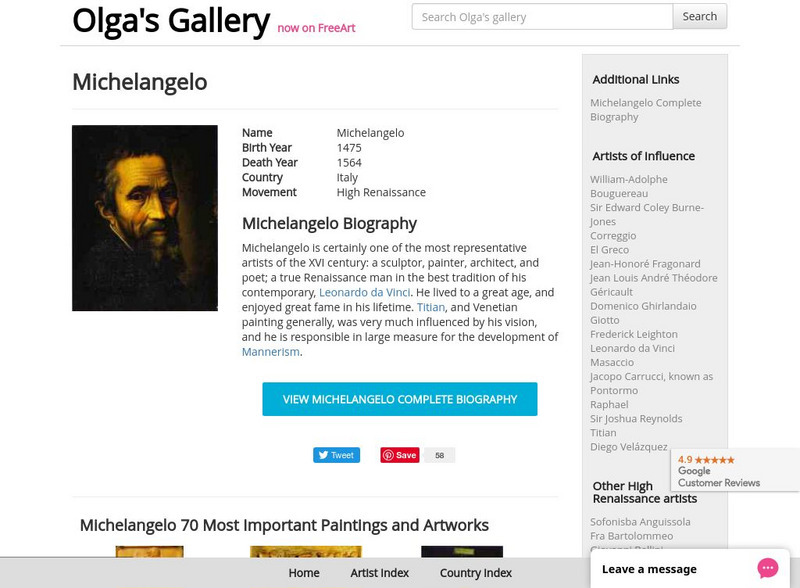Open the El Greco artist link
The width and height of the screenshot is (800, 588).
click(x=608, y=249)
